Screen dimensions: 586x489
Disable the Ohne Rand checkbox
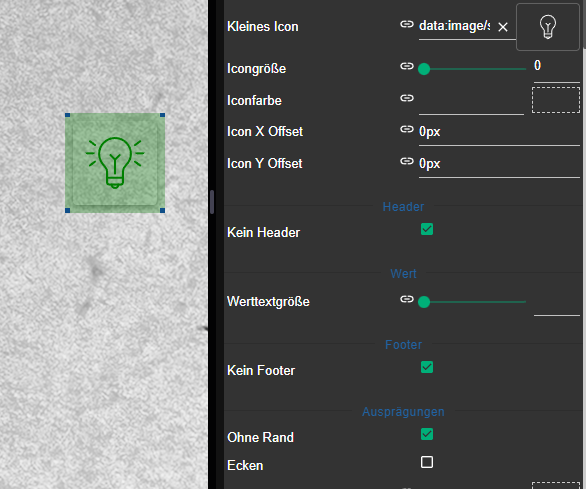pos(427,434)
